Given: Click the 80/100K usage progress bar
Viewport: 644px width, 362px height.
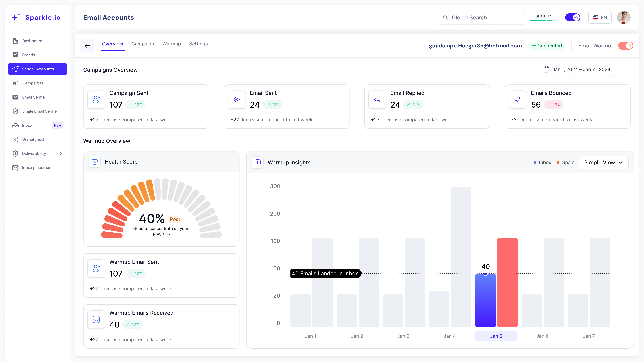Looking at the screenshot, I should 543,20.
